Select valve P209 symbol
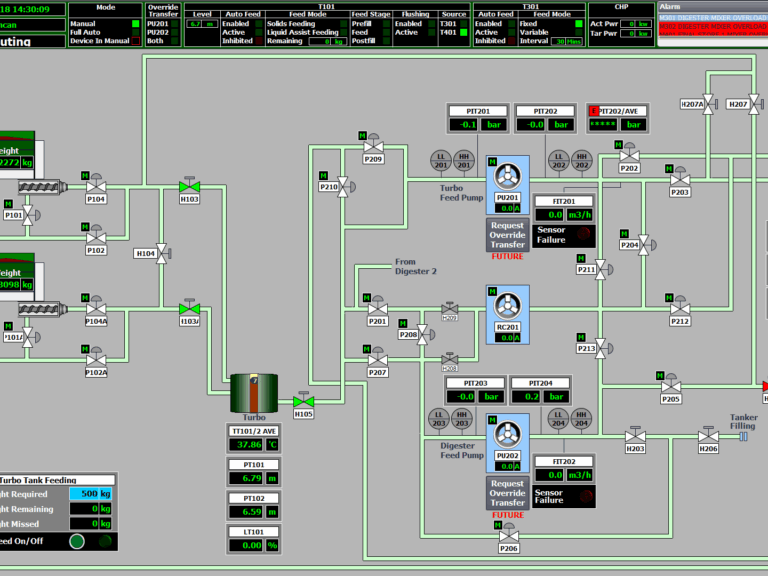This screenshot has height=576, width=768. 373,144
